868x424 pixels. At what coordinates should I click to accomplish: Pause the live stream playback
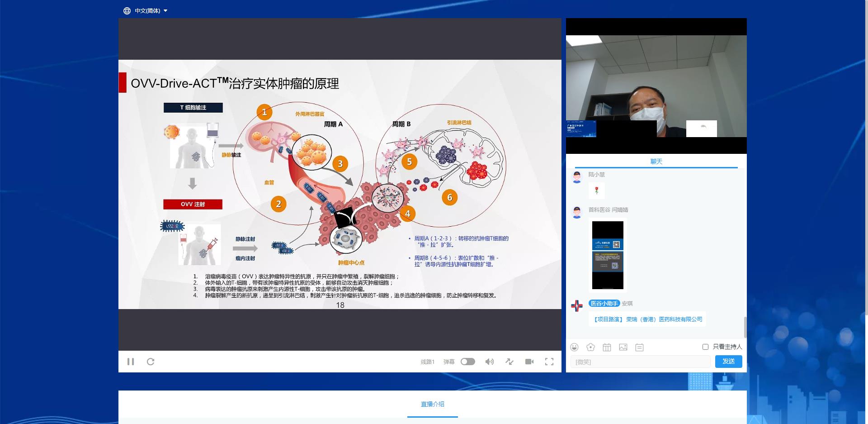pos(131,362)
